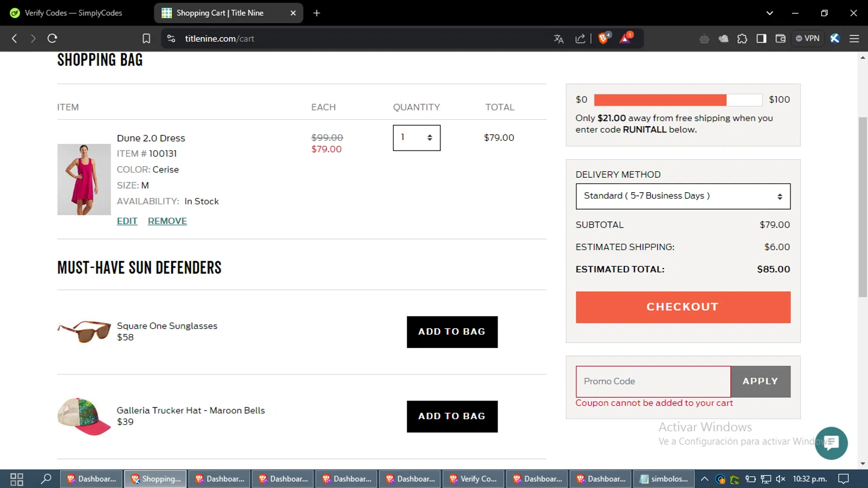Open Windows taskbar search
This screenshot has width=868, height=488.
pyautogui.click(x=46, y=479)
